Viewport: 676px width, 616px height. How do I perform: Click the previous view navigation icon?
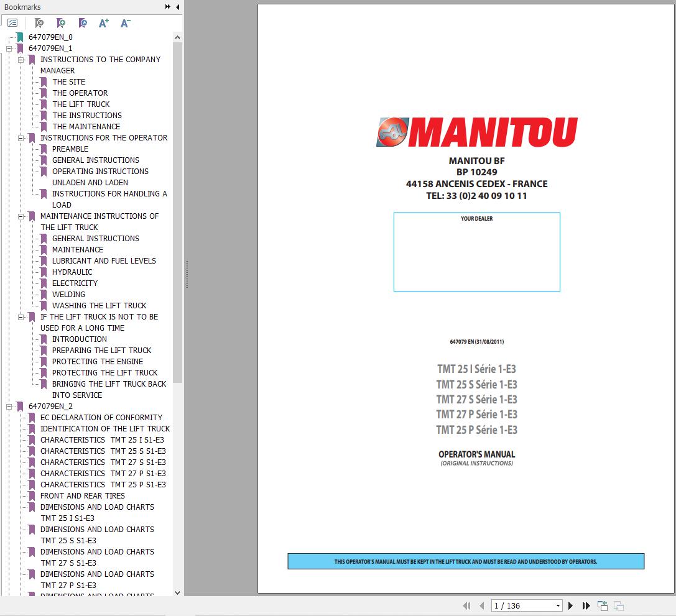click(602, 605)
